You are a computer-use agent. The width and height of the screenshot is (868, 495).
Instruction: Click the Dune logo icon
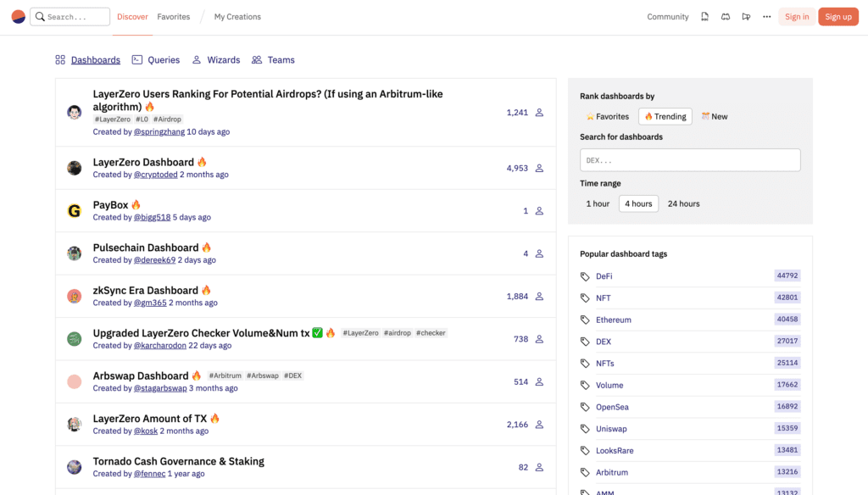19,17
